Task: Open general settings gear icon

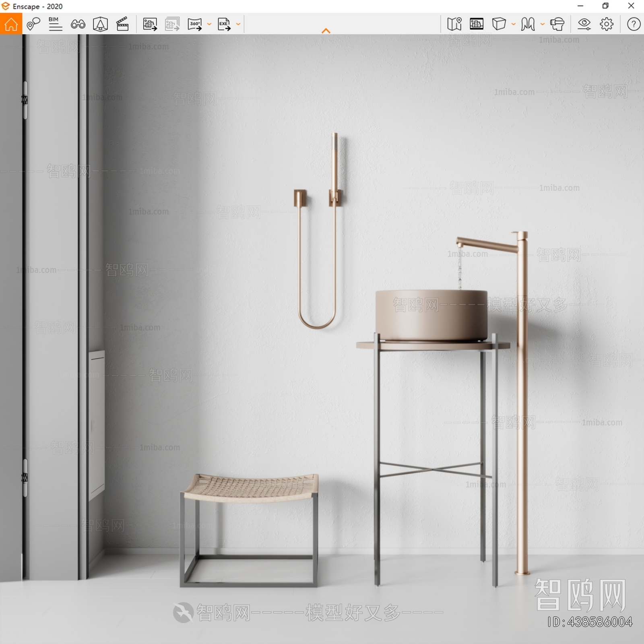Action: [607, 24]
